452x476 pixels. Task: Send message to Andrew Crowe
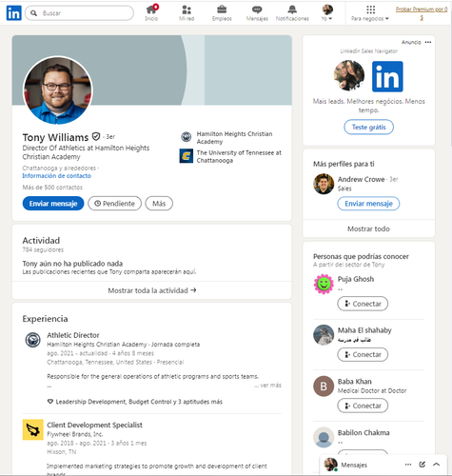click(368, 204)
